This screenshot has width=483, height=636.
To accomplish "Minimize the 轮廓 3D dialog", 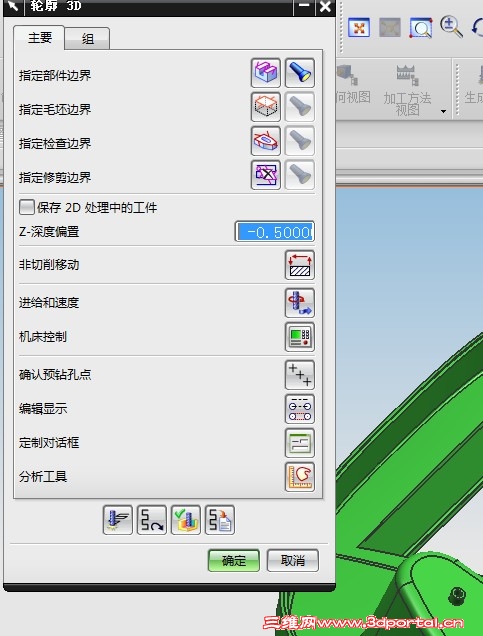I will pyautogui.click(x=304, y=6).
